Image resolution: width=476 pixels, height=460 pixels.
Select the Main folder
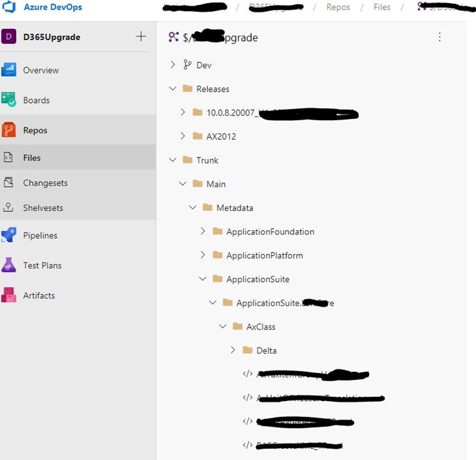pos(216,184)
